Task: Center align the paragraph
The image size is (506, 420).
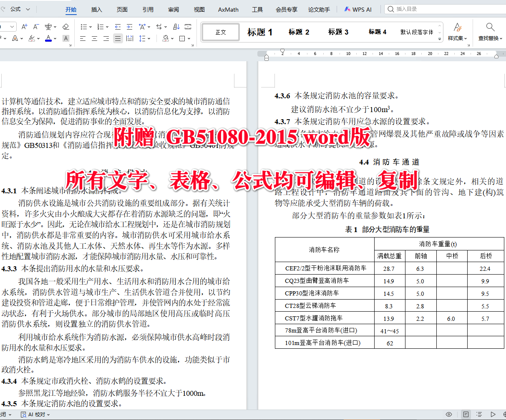Action: 95,38
